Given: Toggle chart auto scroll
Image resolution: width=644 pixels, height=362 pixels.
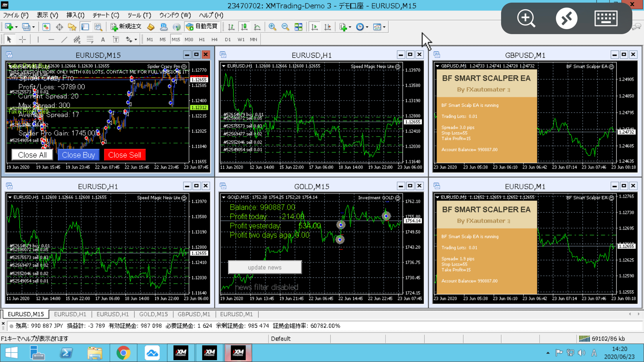Looking at the screenshot, I should click(314, 27).
